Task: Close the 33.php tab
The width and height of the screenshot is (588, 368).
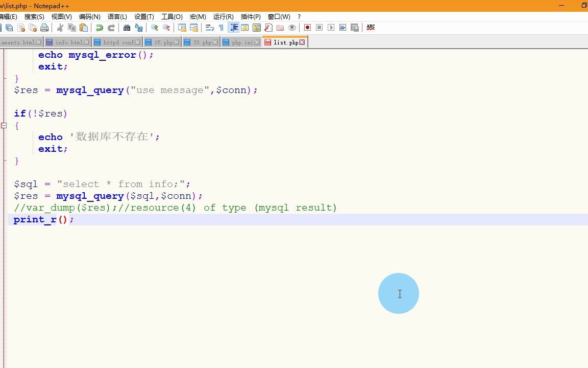Action: pos(214,42)
